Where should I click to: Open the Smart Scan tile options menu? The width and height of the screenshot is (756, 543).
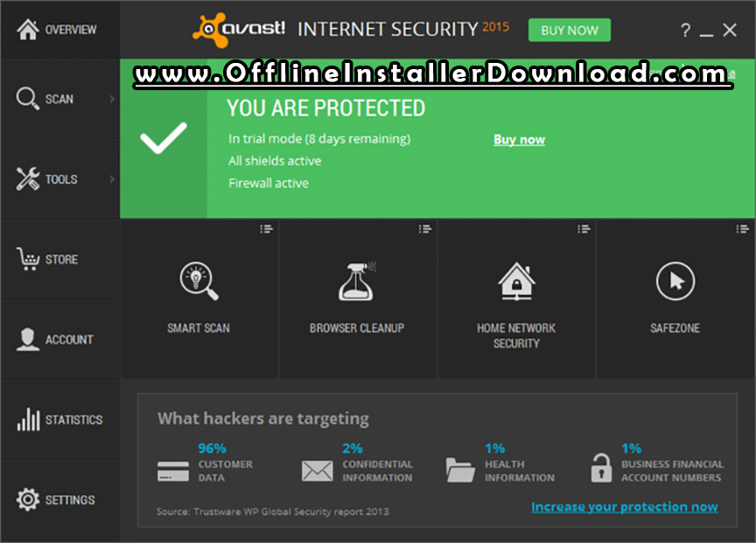266,229
